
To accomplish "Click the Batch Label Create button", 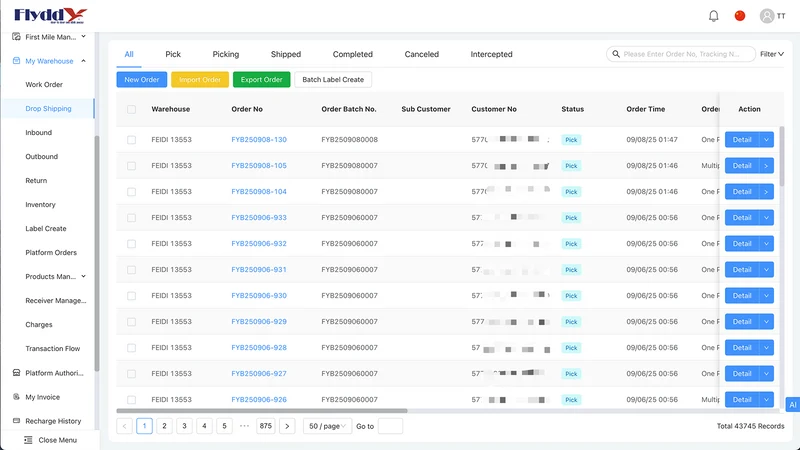I will [333, 80].
